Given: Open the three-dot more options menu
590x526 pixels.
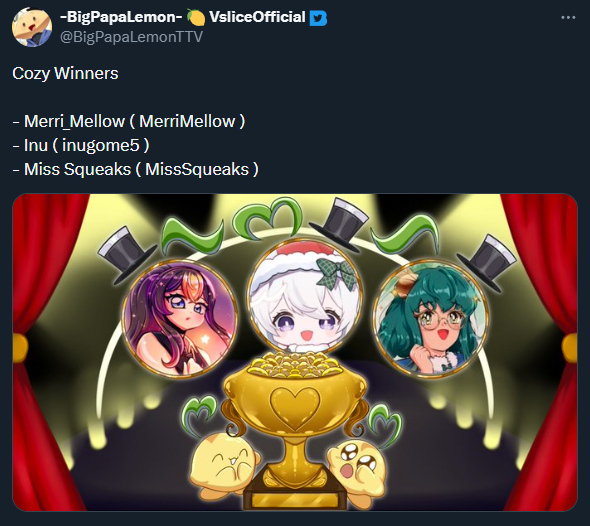Looking at the screenshot, I should click(x=568, y=18).
